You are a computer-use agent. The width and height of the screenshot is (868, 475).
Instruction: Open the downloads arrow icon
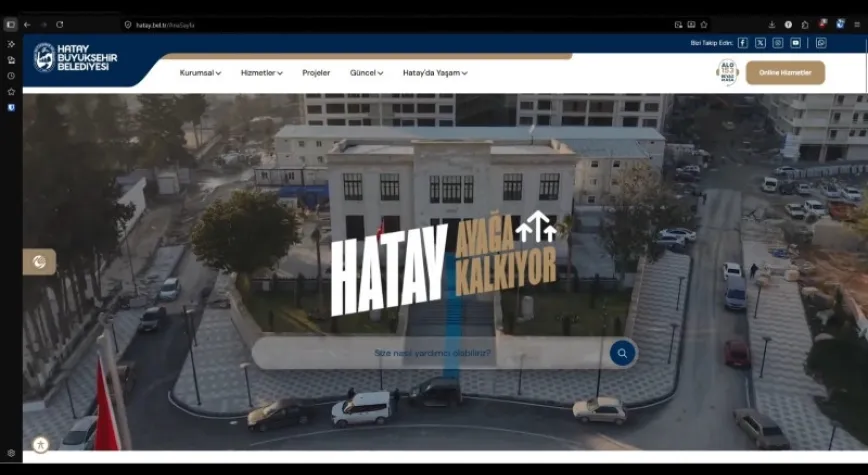pos(772,25)
